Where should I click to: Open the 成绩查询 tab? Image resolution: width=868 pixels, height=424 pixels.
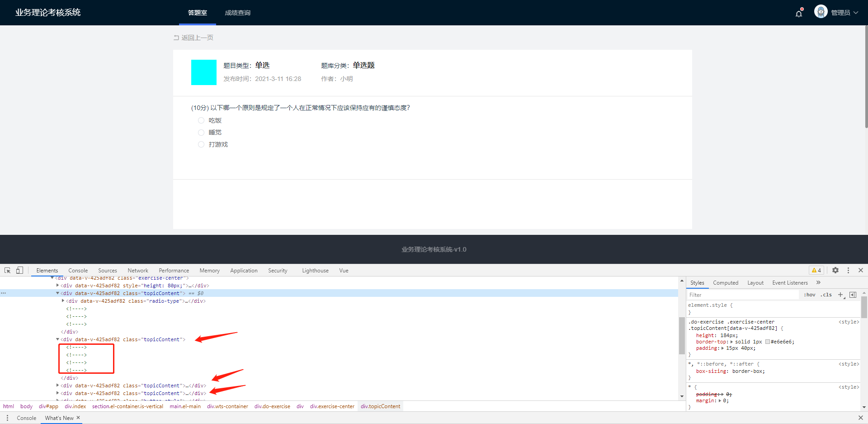(x=238, y=13)
